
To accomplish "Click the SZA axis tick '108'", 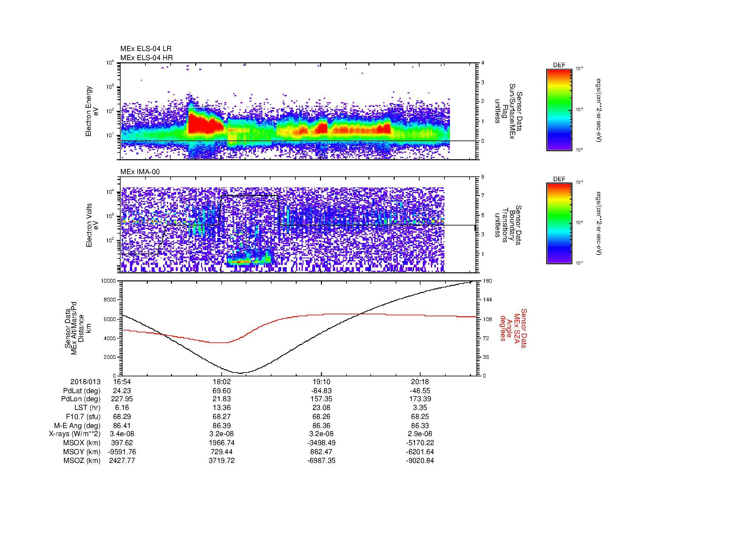I will point(487,319).
